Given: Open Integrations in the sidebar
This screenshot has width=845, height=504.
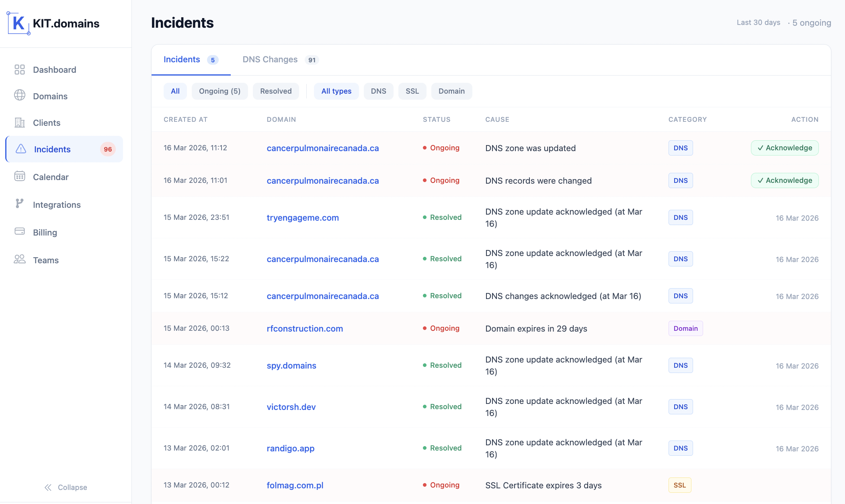Looking at the screenshot, I should click(x=64, y=205).
